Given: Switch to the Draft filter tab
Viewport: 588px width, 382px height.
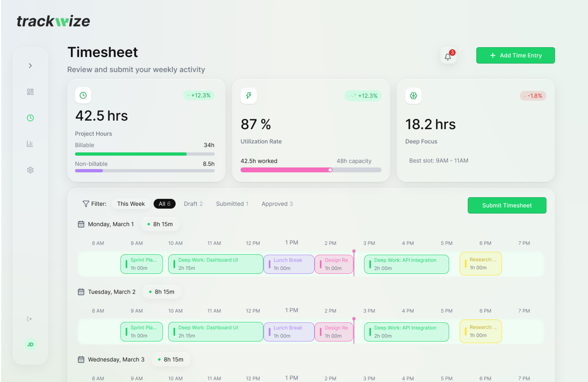Looking at the screenshot, I should click(x=193, y=204).
